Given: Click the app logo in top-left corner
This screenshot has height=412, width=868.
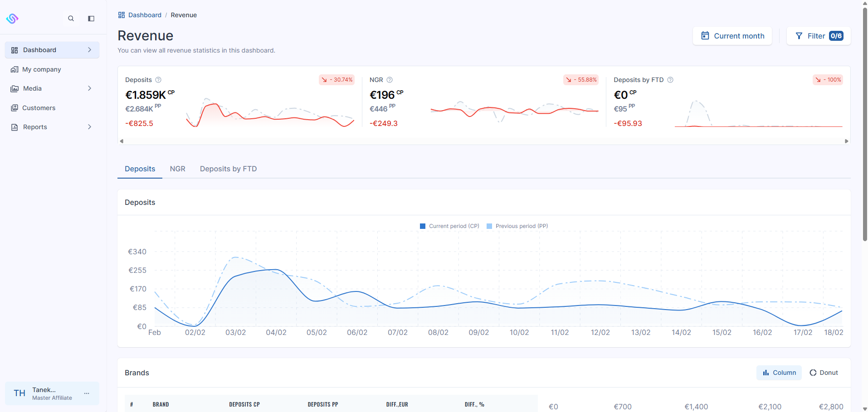Looking at the screenshot, I should (12, 19).
